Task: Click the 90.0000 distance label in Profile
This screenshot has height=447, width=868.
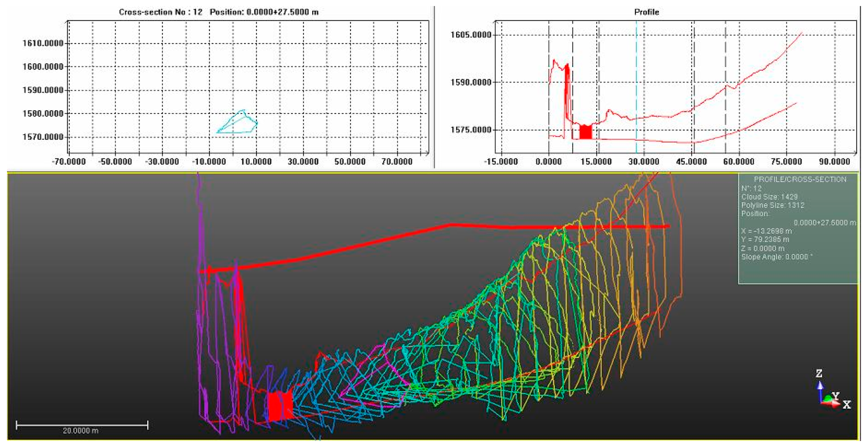Action: tap(834, 162)
